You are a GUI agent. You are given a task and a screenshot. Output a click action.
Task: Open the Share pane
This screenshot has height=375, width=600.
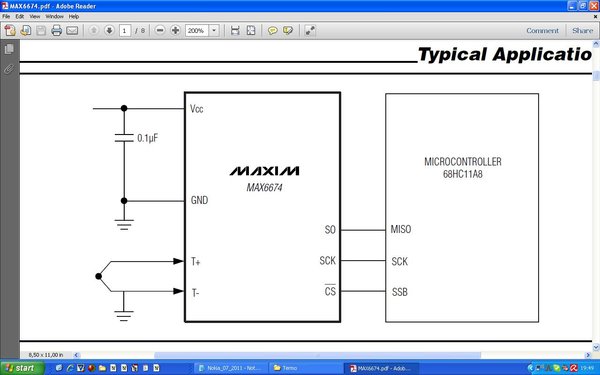[582, 31]
